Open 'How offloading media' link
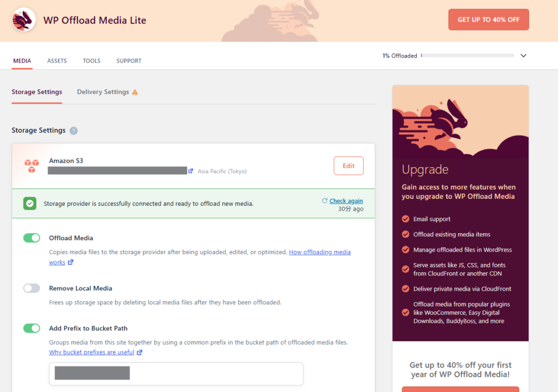The height and width of the screenshot is (392, 558). [319, 252]
